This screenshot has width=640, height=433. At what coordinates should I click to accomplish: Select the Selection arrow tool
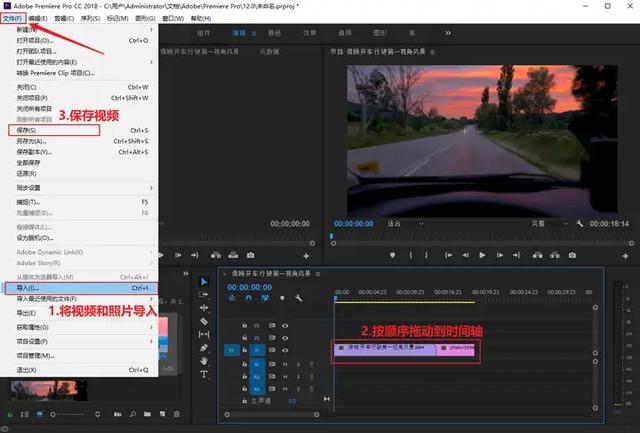coord(204,281)
